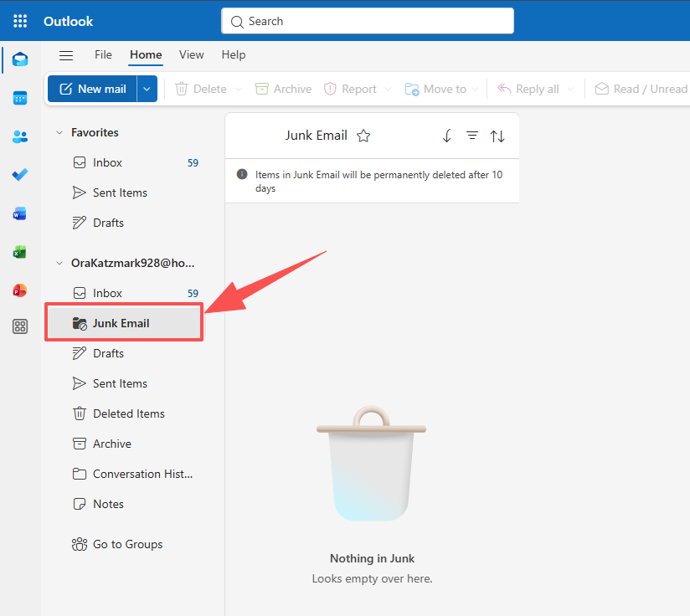The image size is (690, 616).
Task: Open Drafts under Favorites
Action: (124, 223)
